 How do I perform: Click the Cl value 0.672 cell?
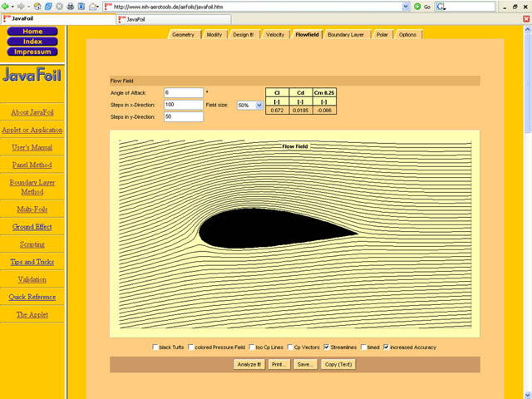(x=277, y=111)
